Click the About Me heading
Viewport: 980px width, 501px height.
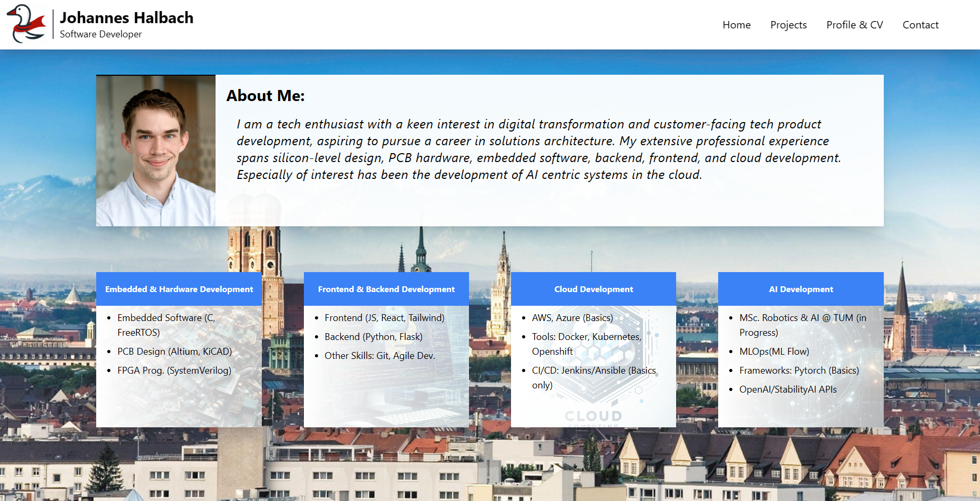click(x=266, y=96)
